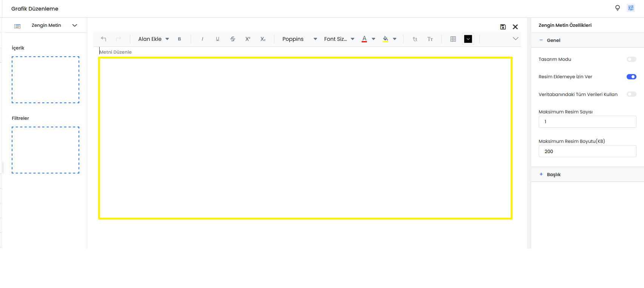Click the undo arrow icon
Image resolution: width=644 pixels, height=288 pixels.
(x=103, y=39)
